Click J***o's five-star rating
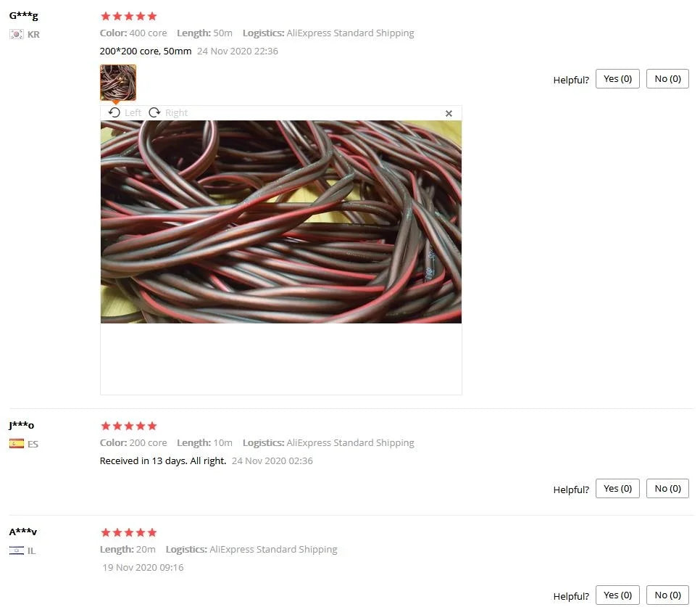 (128, 426)
